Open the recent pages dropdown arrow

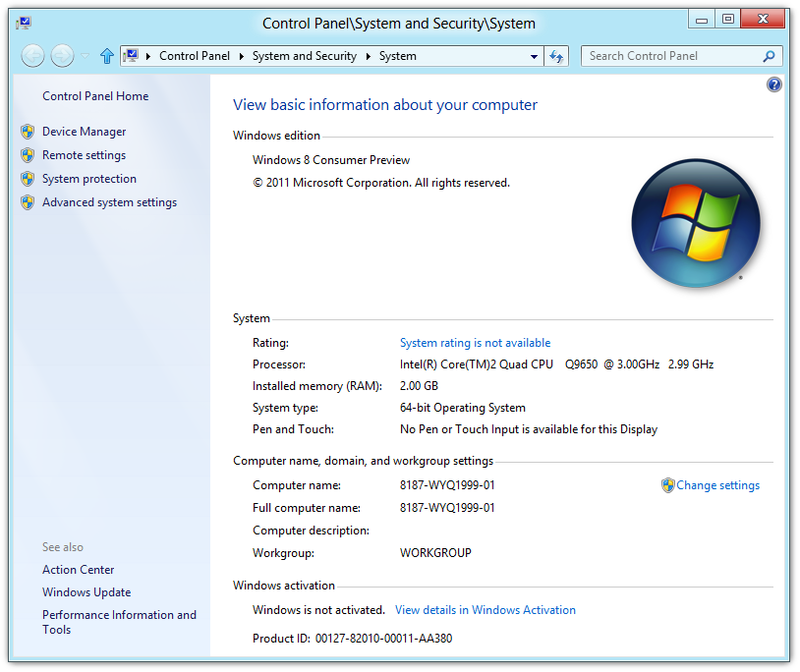click(86, 56)
